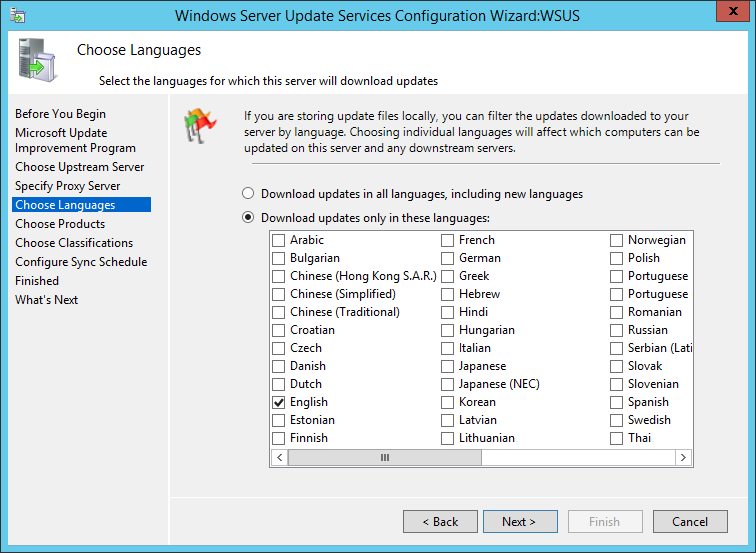756x553 pixels.
Task: Enable the Italian checkbox
Action: pyautogui.click(x=447, y=348)
